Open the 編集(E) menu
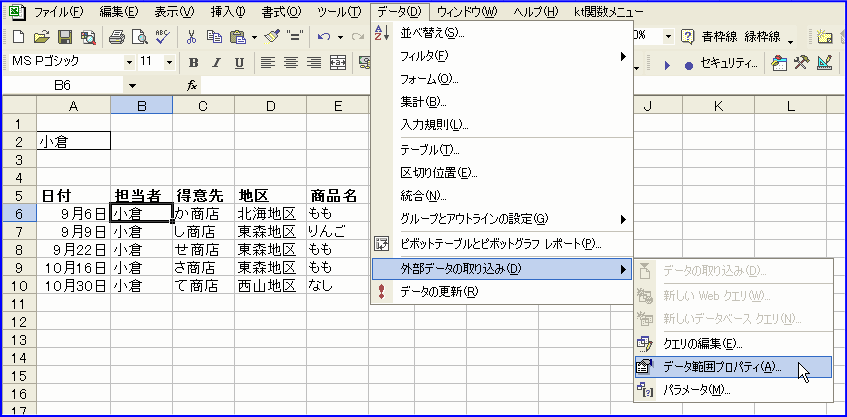The width and height of the screenshot is (847, 417). click(118, 11)
